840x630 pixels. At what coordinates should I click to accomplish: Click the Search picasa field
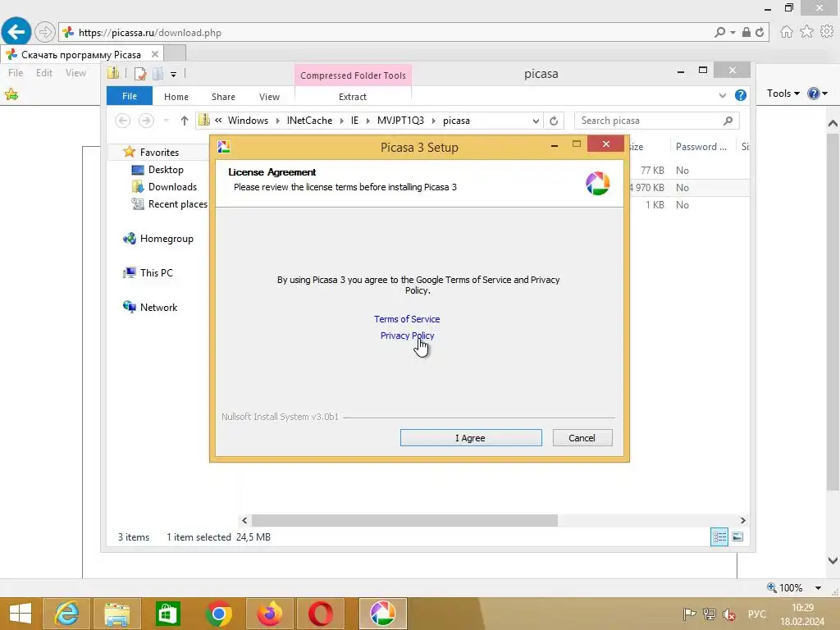pyautogui.click(x=657, y=121)
